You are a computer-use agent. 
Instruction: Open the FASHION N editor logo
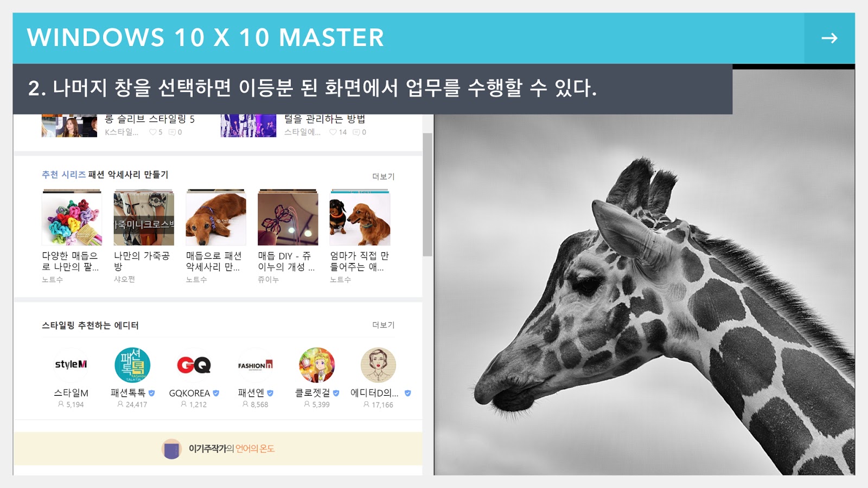[255, 365]
